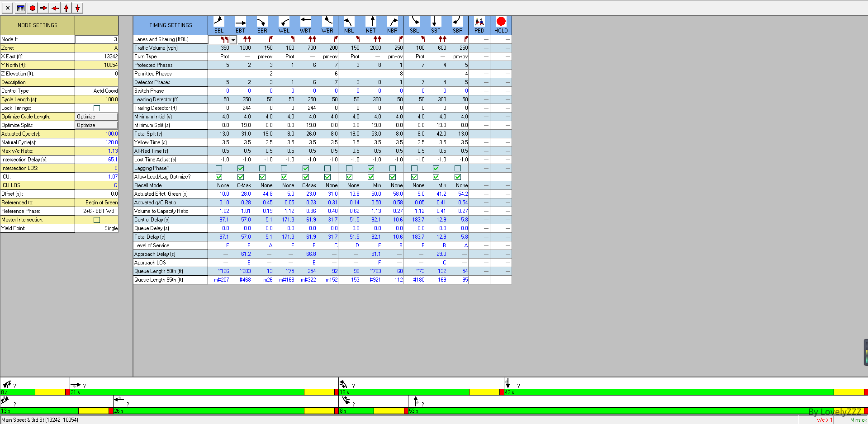Uncheck Lagging Phase for NBT

coord(371,168)
